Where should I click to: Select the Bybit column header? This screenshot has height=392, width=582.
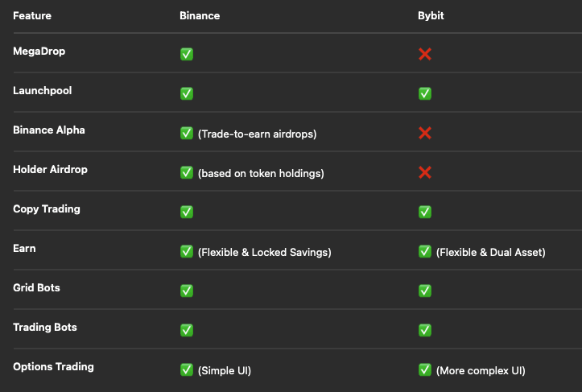pyautogui.click(x=431, y=16)
